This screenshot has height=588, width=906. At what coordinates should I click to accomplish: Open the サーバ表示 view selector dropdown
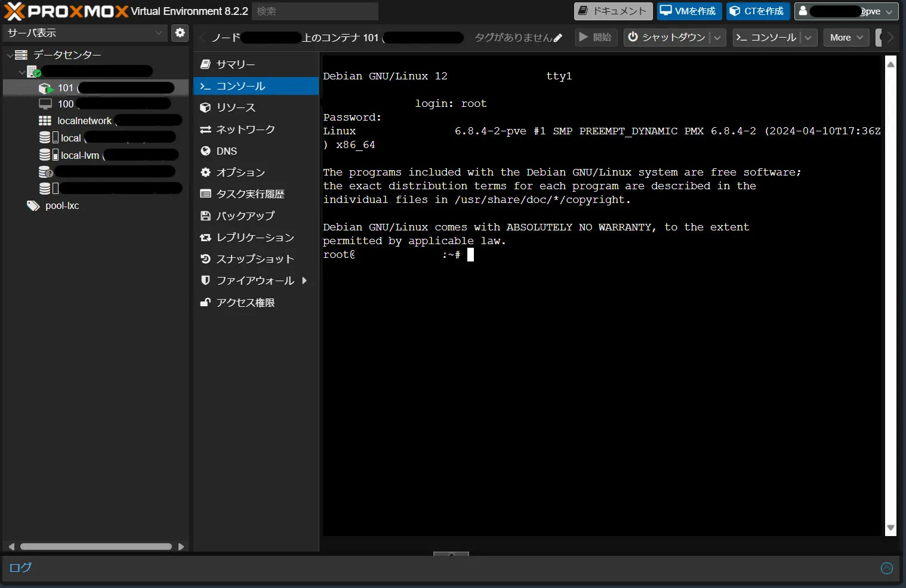click(x=85, y=33)
